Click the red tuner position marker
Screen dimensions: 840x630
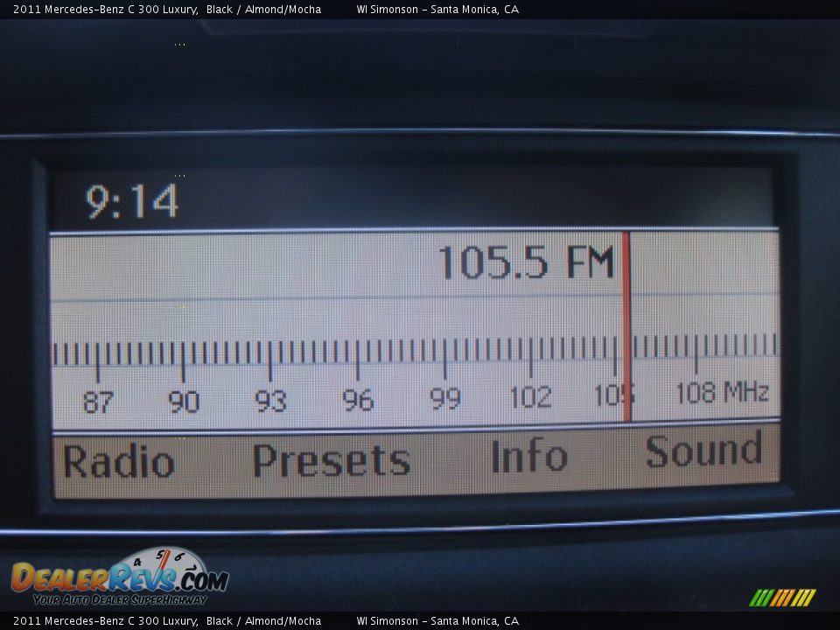click(626, 328)
